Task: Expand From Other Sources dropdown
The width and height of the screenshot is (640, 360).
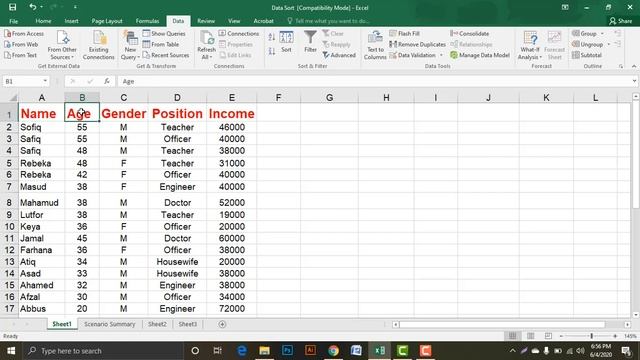Action: pos(62,45)
